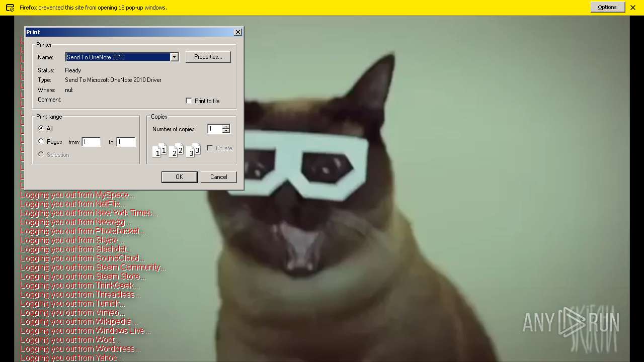Click the Number of copies field

click(215, 129)
